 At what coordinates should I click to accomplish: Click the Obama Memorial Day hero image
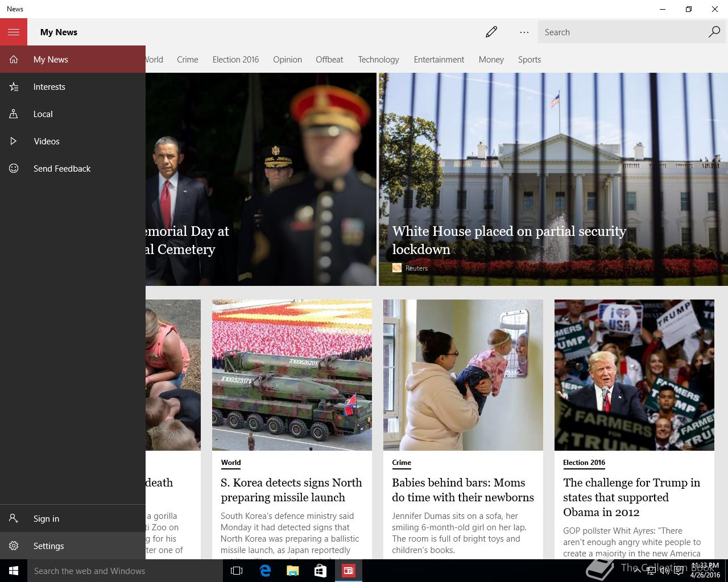(261, 179)
